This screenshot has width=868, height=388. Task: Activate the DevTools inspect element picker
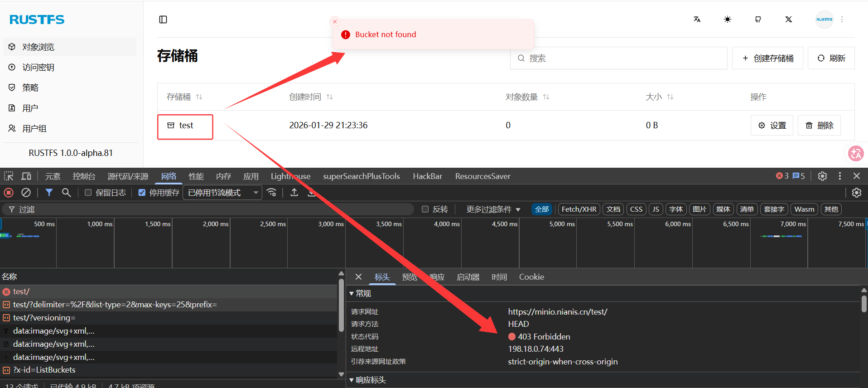(9, 176)
